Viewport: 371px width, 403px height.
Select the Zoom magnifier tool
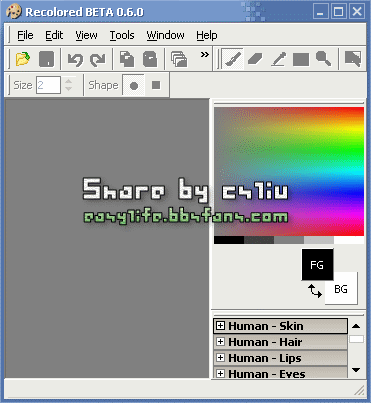[x=323, y=59]
